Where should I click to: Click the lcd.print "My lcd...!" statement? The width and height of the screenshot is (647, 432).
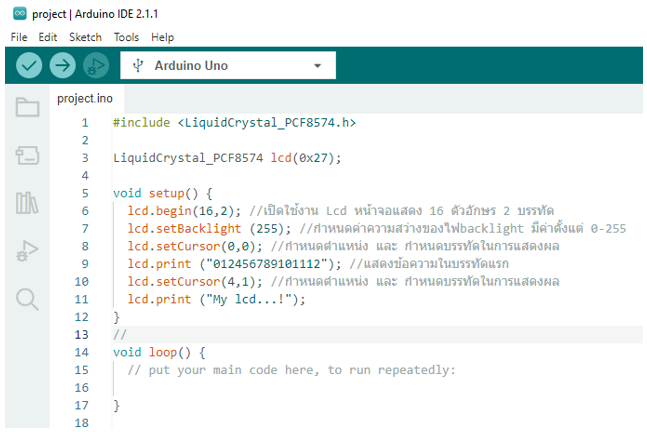point(217,299)
